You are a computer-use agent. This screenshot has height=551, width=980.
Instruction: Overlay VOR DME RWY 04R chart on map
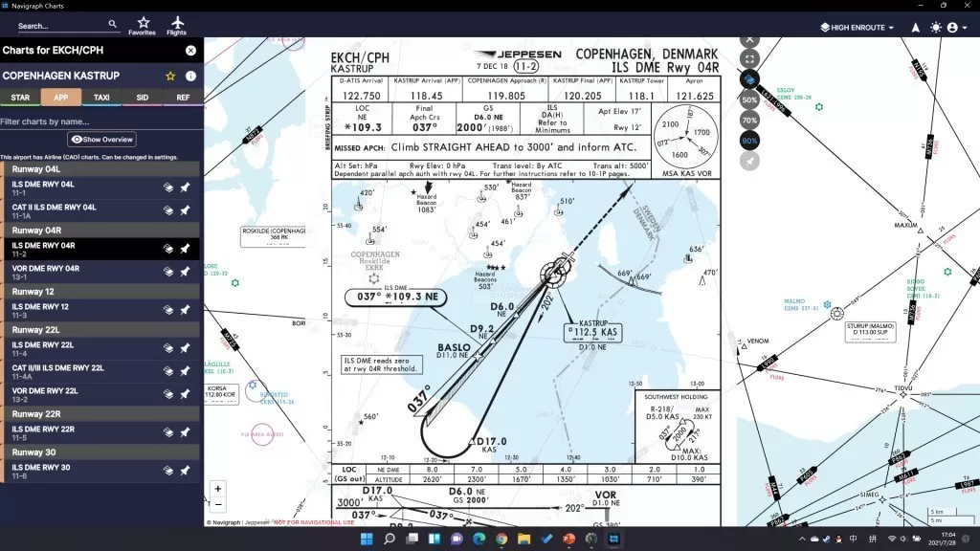point(167,272)
